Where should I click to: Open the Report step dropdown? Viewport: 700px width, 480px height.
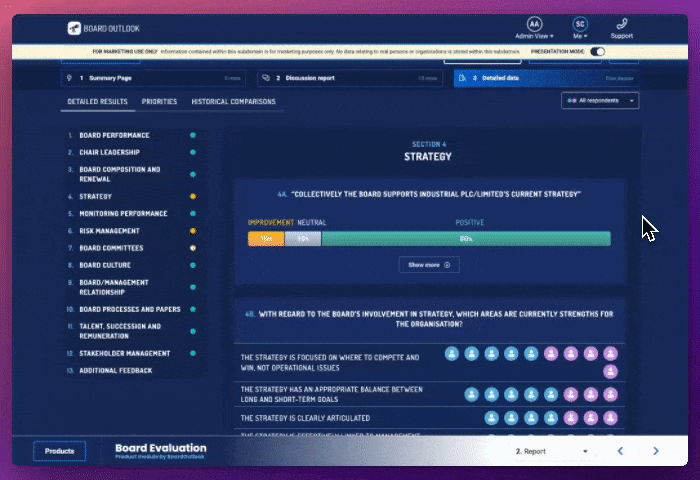click(551, 451)
